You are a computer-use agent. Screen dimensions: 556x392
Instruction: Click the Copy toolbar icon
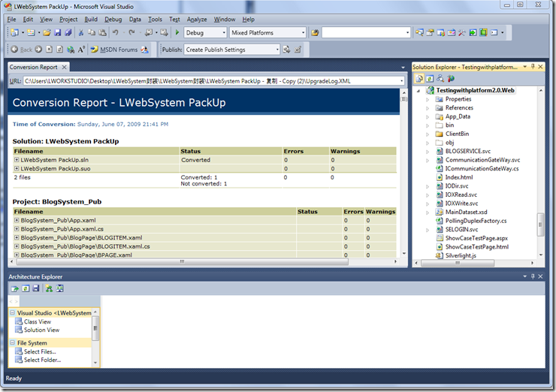(92, 32)
